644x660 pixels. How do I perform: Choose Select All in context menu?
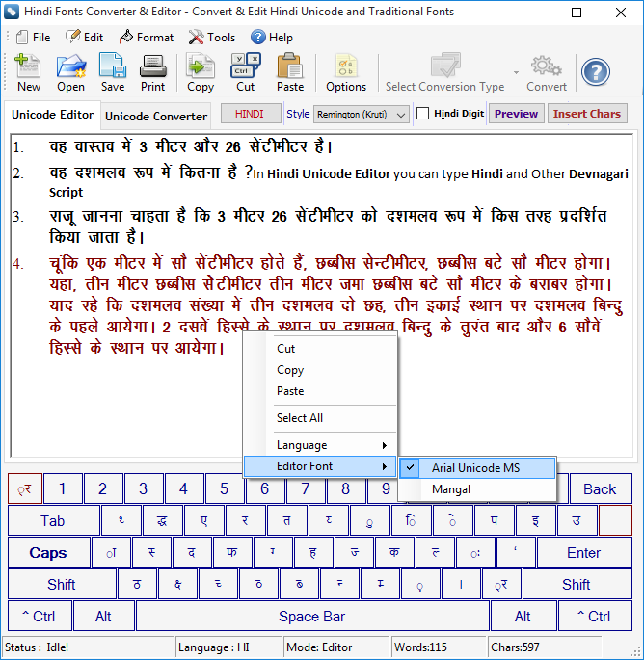(x=320, y=418)
